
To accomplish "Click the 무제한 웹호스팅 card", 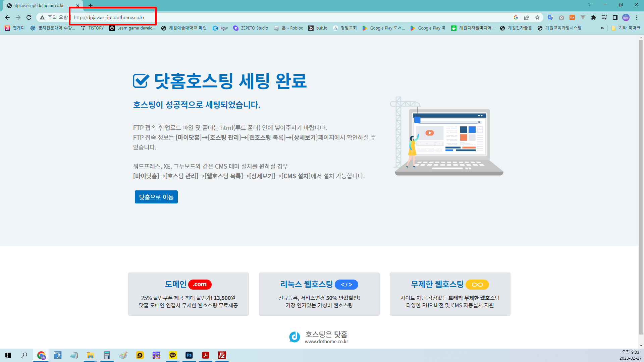I will pyautogui.click(x=449, y=294).
